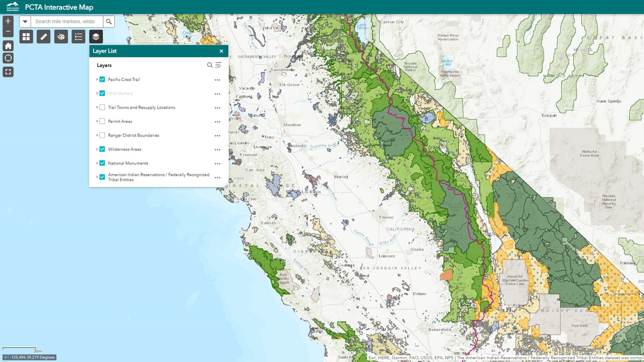The width and height of the screenshot is (644, 362).
Task: Click the fullscreen expand icon on sidebar
Action: click(x=9, y=72)
